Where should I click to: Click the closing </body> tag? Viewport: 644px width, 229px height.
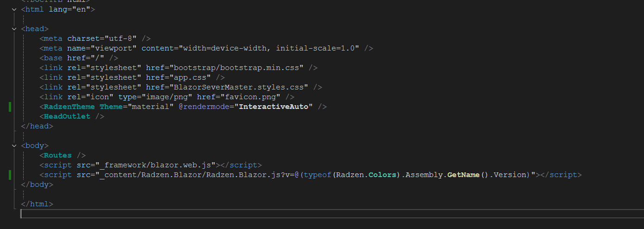tap(37, 184)
